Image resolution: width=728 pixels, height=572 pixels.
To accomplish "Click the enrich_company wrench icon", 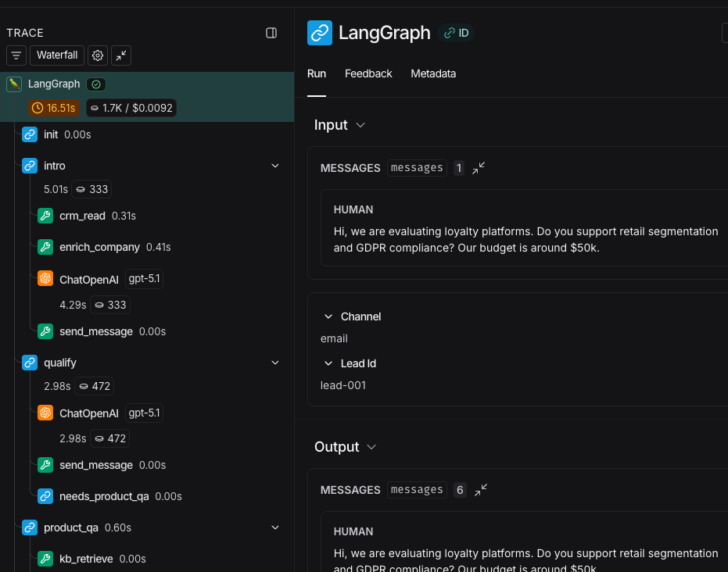I will tap(45, 247).
